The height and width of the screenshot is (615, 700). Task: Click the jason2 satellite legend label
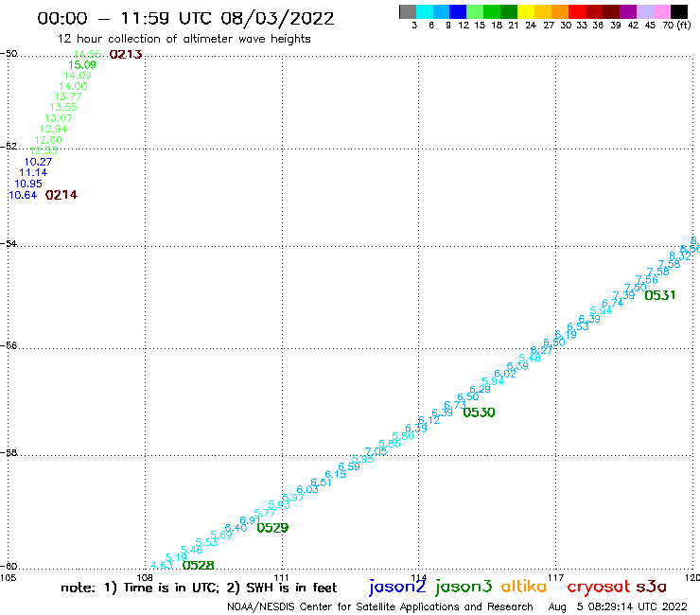397,587
